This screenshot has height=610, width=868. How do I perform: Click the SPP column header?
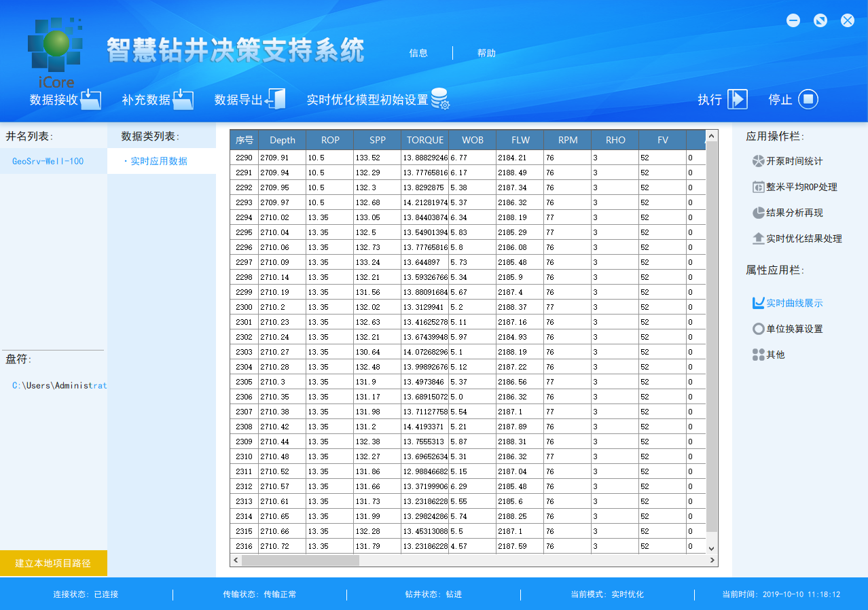[378, 140]
